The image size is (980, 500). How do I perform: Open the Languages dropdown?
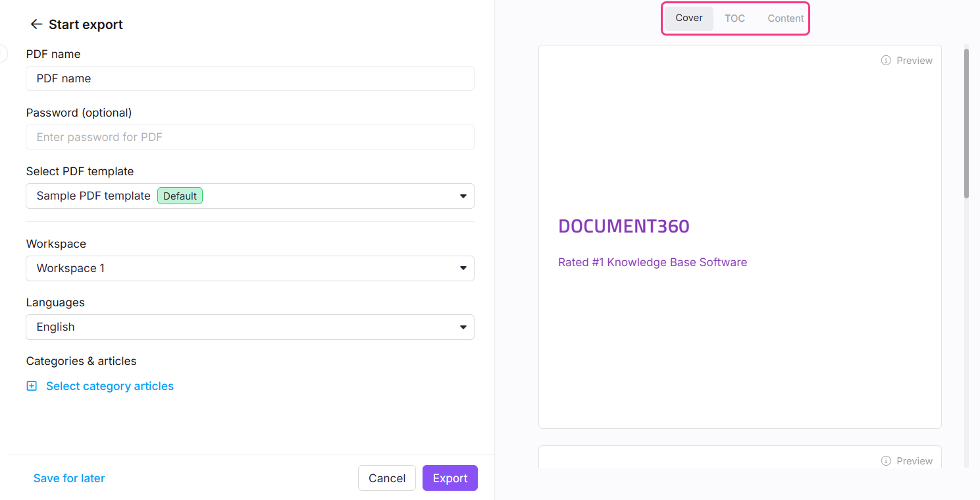click(x=250, y=327)
